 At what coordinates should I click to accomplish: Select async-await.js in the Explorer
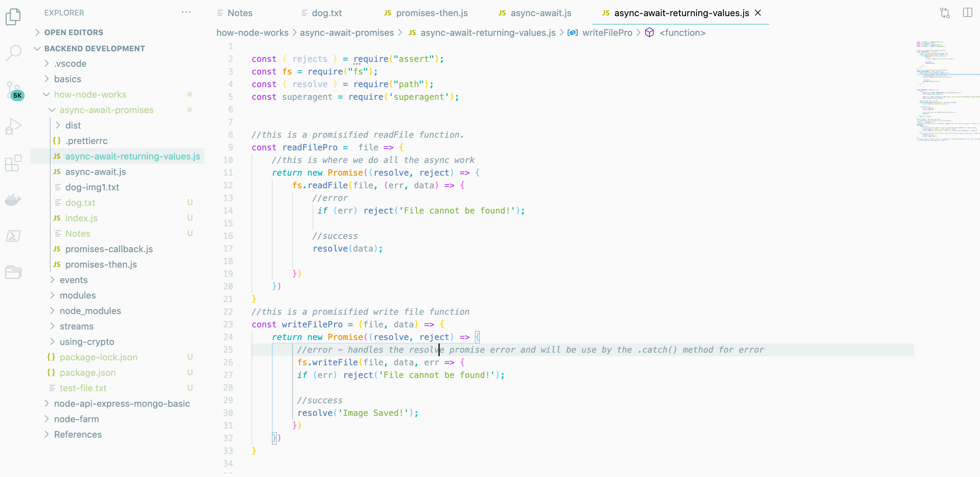(x=96, y=171)
